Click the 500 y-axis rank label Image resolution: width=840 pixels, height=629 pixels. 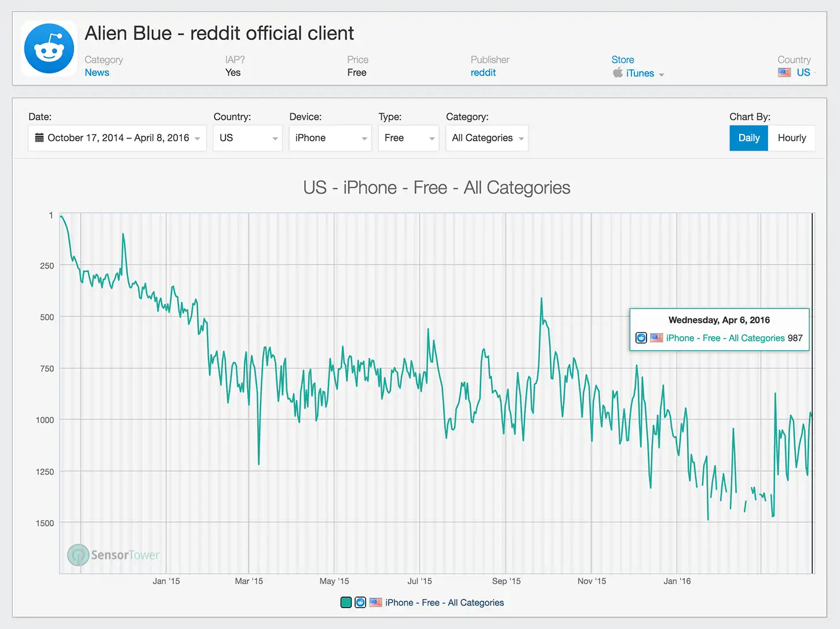click(47, 317)
